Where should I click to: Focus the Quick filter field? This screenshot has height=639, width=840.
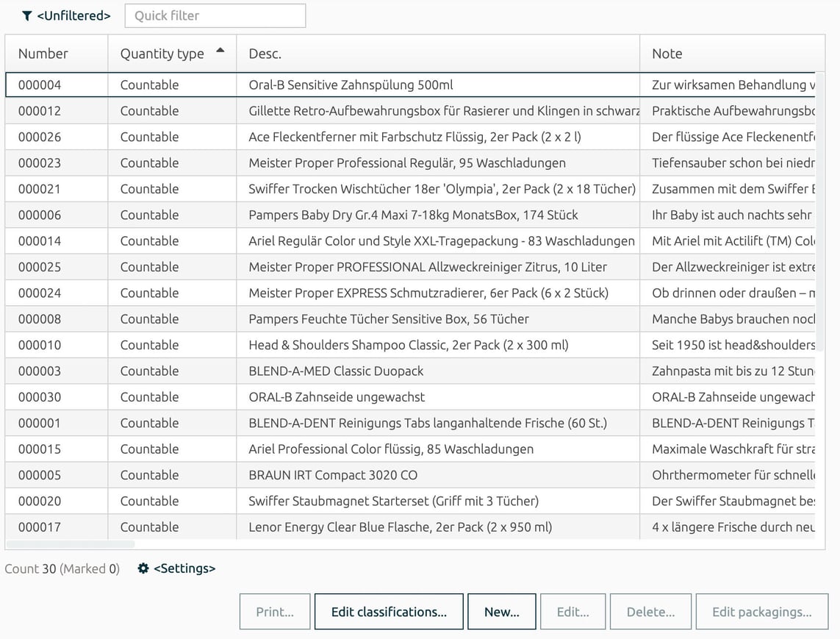(215, 15)
